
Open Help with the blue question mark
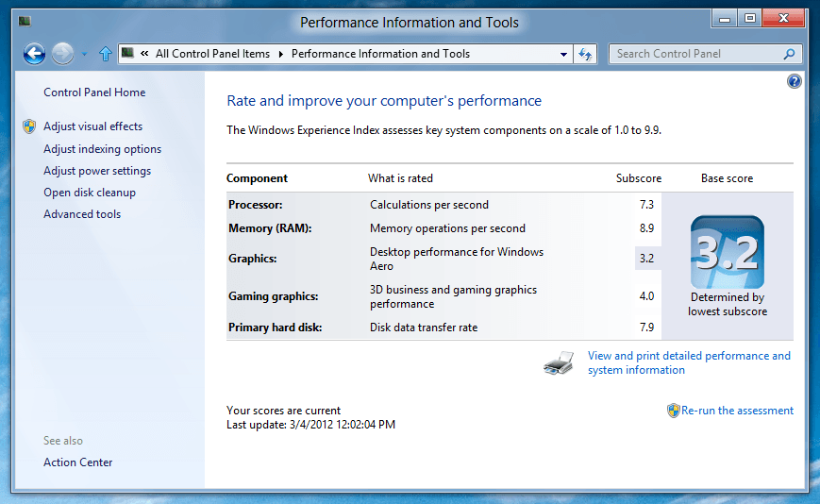click(x=794, y=81)
